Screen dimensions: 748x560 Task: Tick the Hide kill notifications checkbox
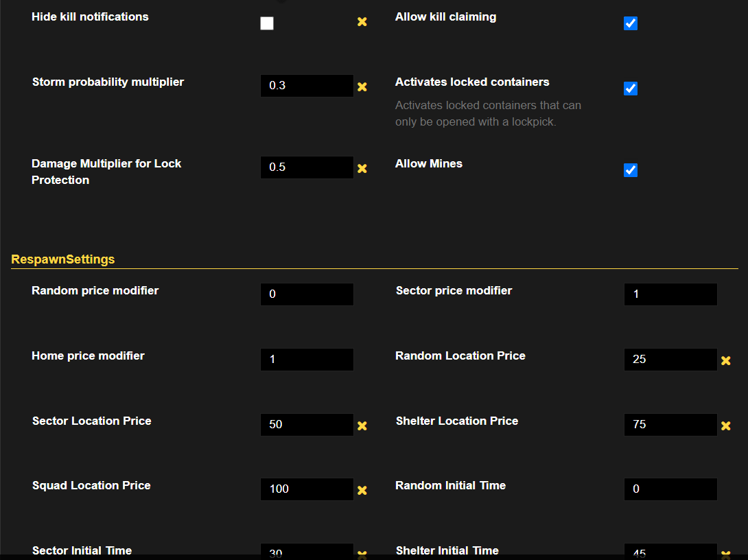point(267,23)
